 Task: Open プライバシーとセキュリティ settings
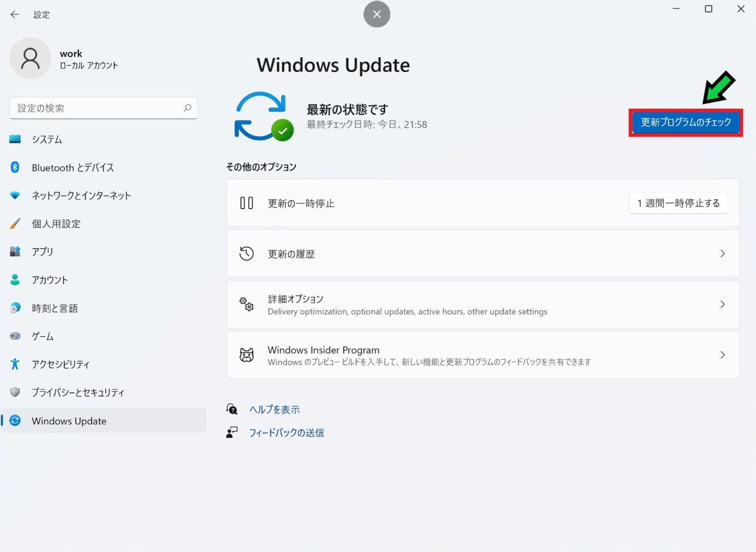coord(104,392)
